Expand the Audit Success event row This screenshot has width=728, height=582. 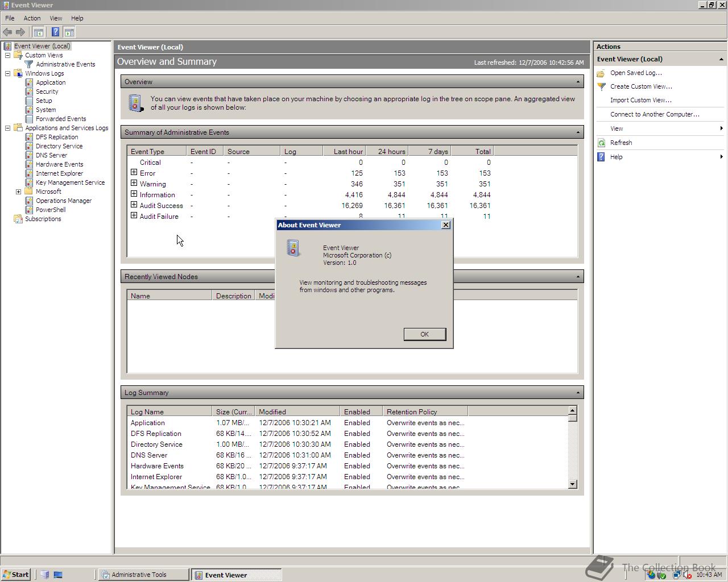tap(134, 205)
